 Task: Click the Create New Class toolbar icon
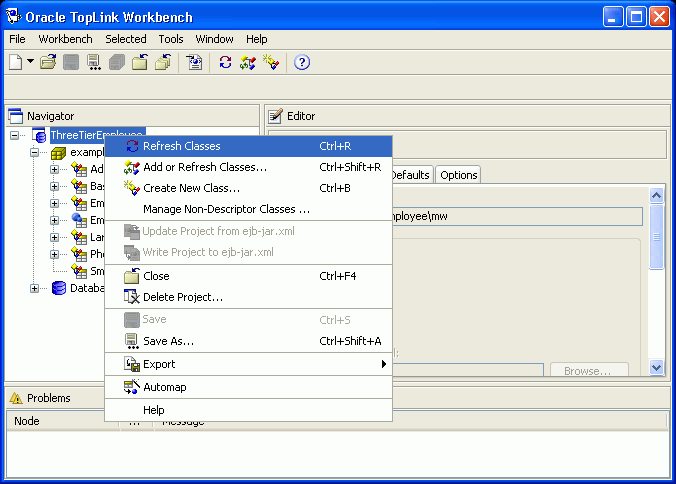[x=271, y=62]
